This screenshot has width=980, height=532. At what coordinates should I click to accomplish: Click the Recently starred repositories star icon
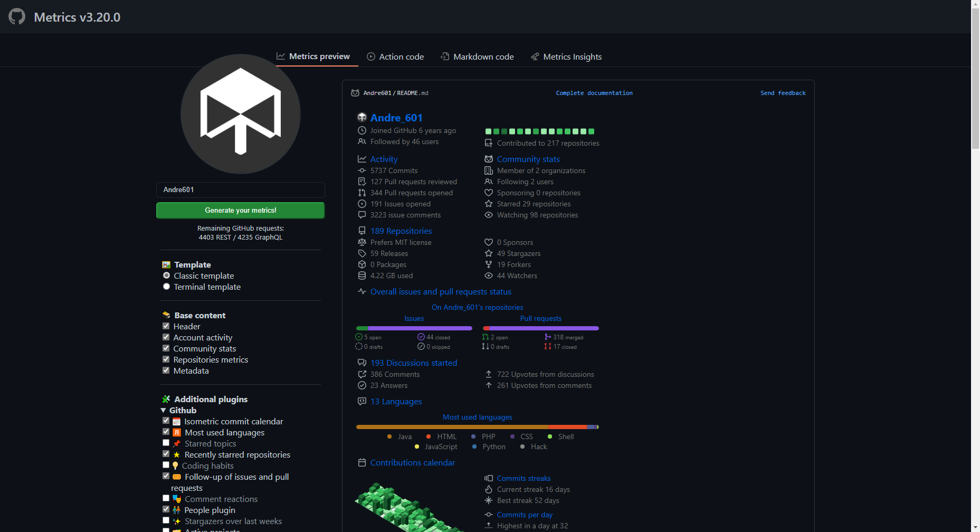pos(177,455)
